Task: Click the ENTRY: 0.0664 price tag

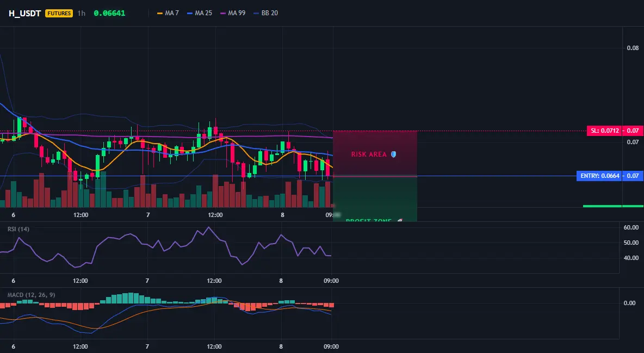Action: pos(599,176)
